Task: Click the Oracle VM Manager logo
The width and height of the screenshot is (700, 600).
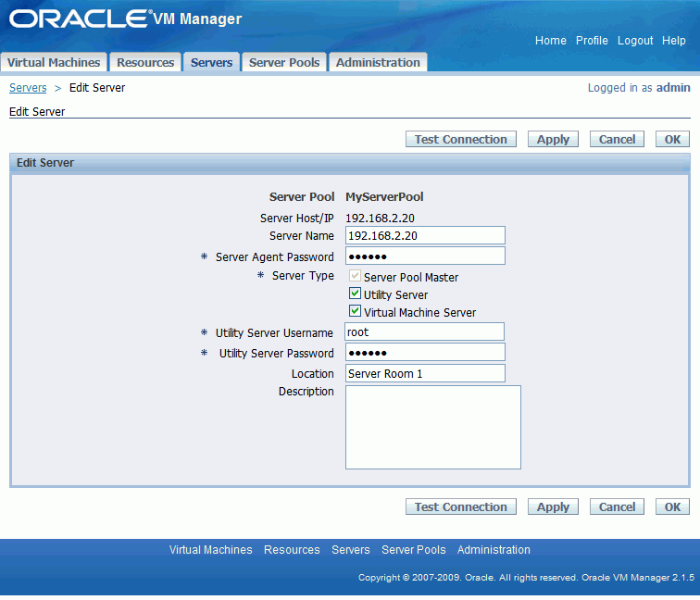Action: (125, 19)
